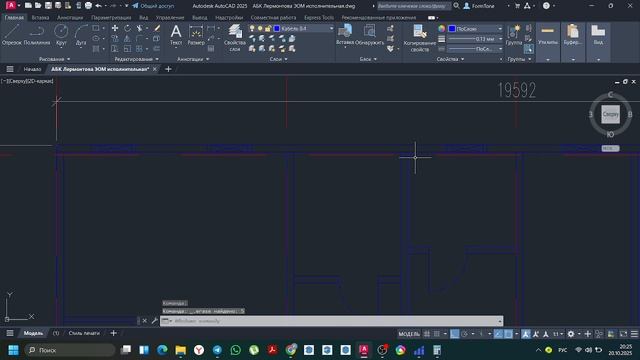This screenshot has height=360, width=640.
Task: Toggle polar tracking in status bar
Action: (464, 334)
